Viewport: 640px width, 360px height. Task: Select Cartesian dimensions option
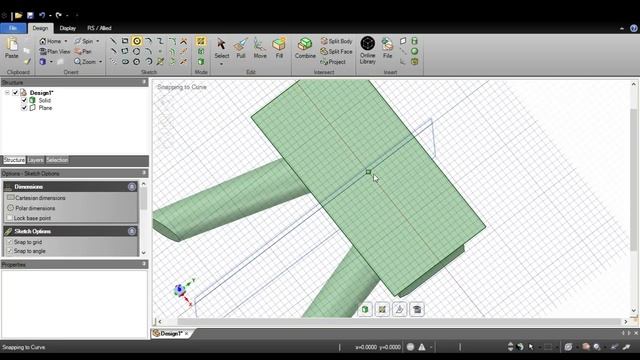point(37,198)
